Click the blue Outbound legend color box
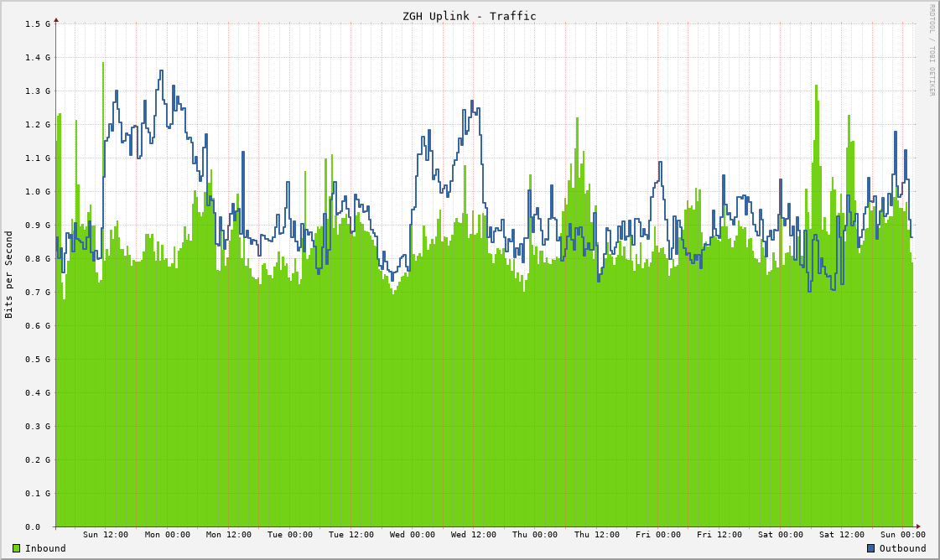Viewport: 940px width, 560px height. (871, 548)
